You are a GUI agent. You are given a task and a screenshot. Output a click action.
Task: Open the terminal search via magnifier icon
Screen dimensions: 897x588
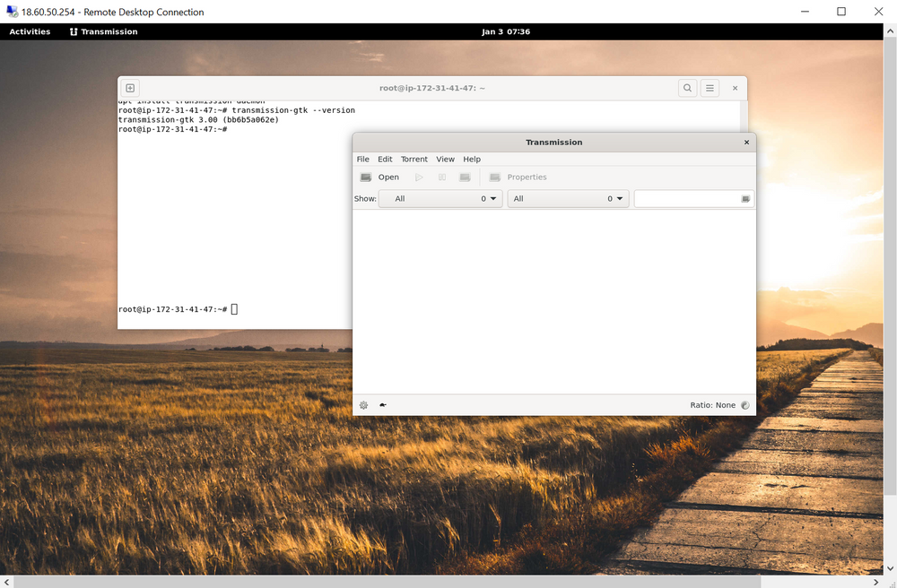687,88
